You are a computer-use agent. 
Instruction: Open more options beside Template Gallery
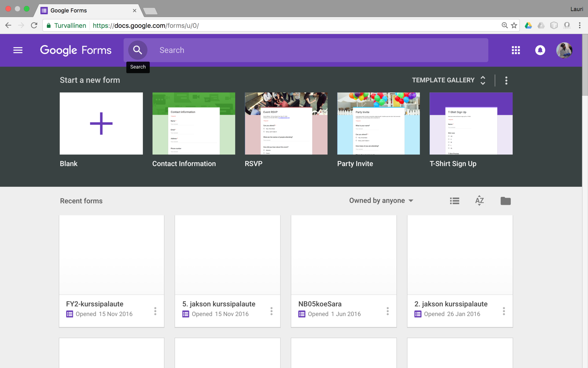tap(506, 80)
